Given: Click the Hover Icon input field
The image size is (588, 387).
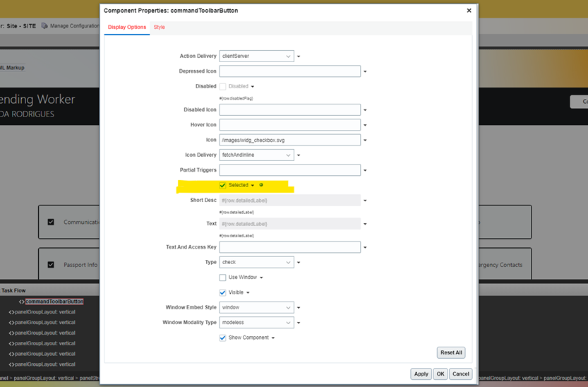Looking at the screenshot, I should click(x=290, y=125).
